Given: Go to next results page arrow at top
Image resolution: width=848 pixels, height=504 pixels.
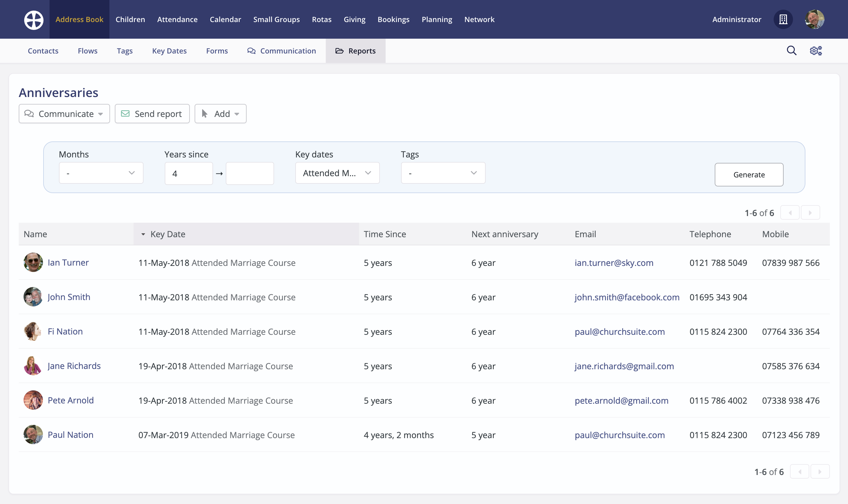Looking at the screenshot, I should click(810, 213).
